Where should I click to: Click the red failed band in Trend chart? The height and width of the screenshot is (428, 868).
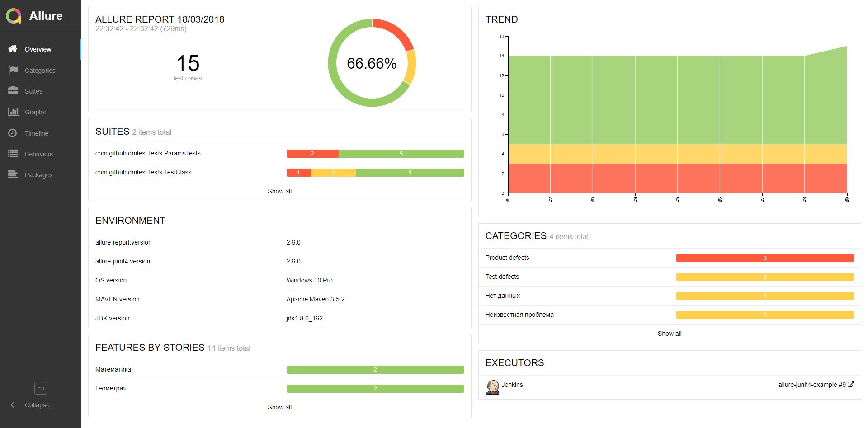[677, 178]
